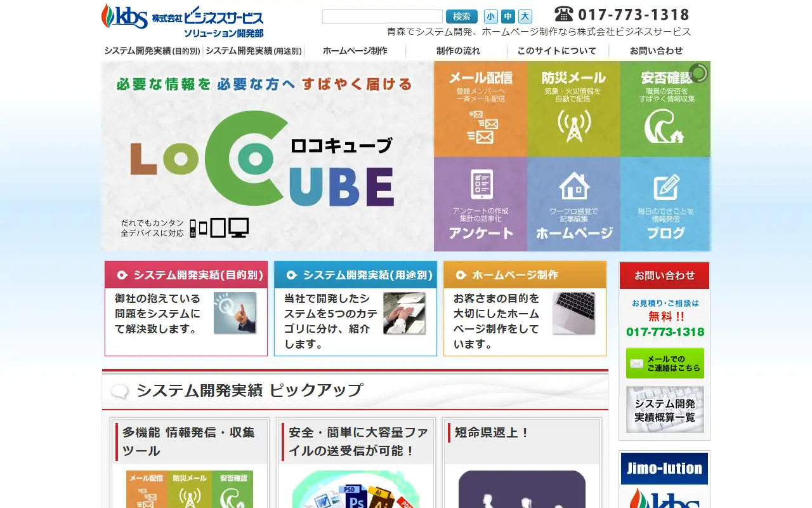
Task: Click the green circular slider indicator on banner
Action: tap(698, 73)
